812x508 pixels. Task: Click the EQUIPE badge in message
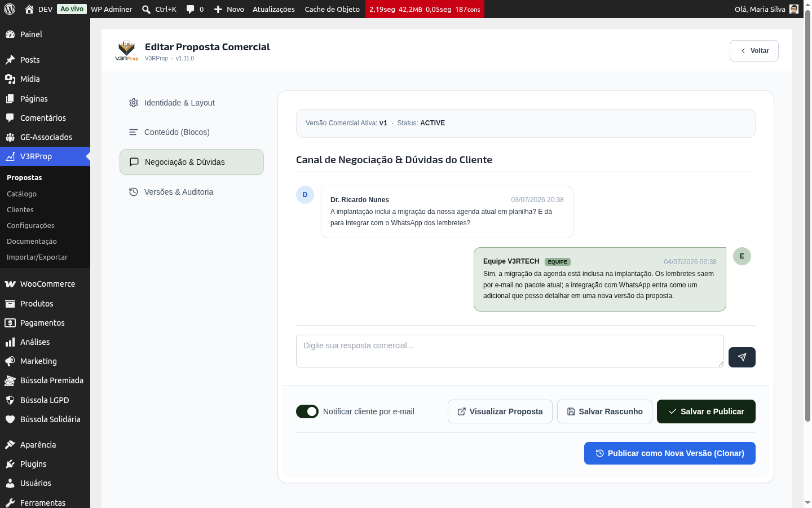[x=558, y=262]
